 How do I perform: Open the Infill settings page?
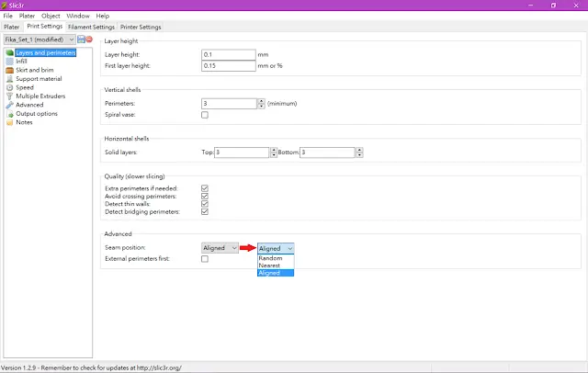tap(21, 62)
